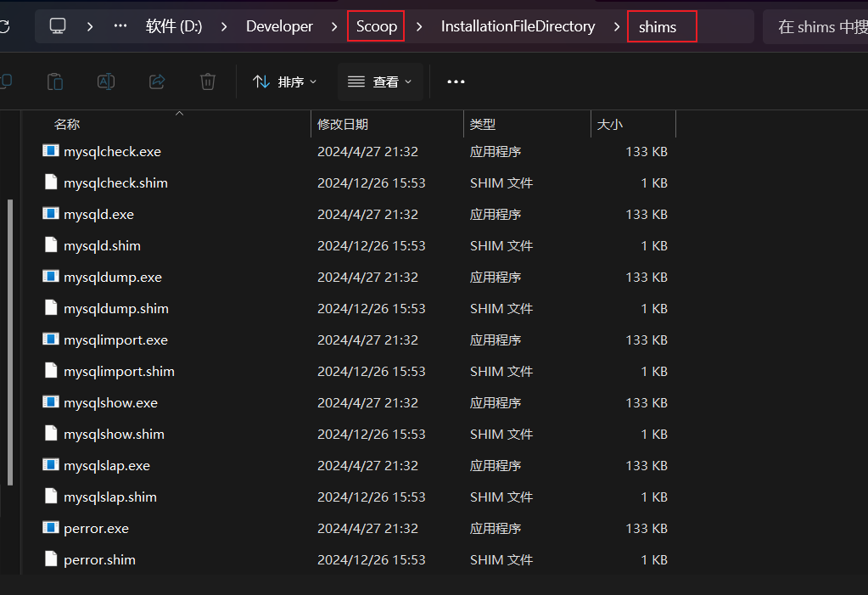
Task: Expand chevron after Developer breadcrumb
Action: tap(333, 26)
